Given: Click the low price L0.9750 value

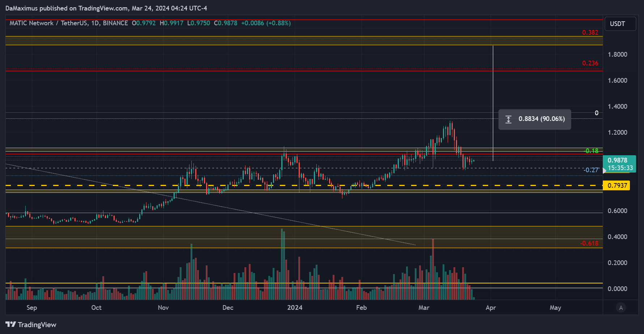Looking at the screenshot, I should tap(199, 23).
